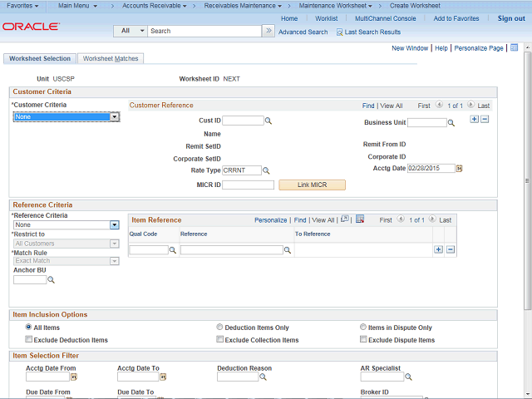Click the Rate Type lookup icon
Image resolution: width=532 pixels, height=399 pixels.
pos(267,170)
